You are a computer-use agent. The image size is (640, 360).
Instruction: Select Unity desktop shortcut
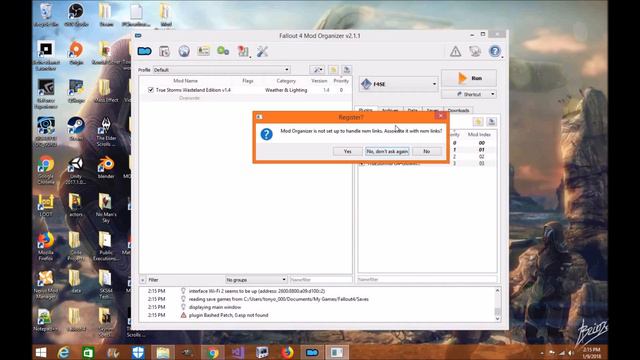76,170
